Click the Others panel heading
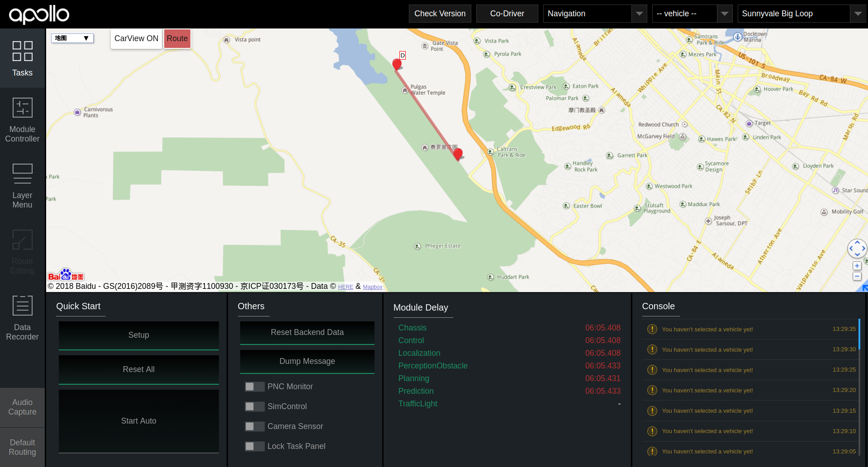Image resolution: width=868 pixels, height=467 pixels. (251, 306)
